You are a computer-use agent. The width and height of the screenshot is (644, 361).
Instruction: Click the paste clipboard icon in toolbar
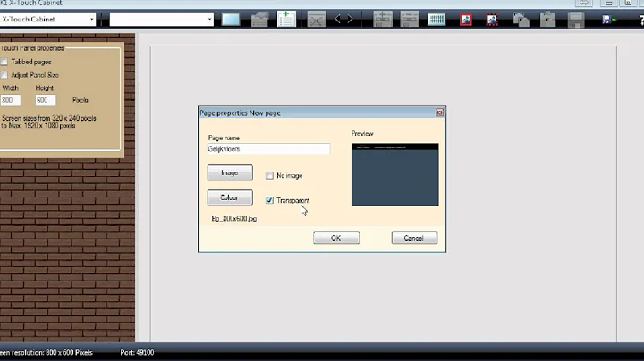tap(547, 20)
